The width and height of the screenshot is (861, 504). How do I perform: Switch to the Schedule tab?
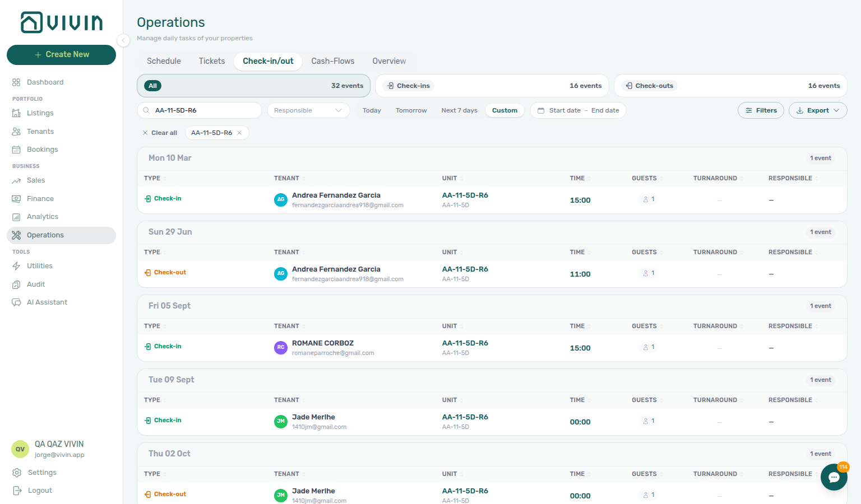click(x=164, y=61)
